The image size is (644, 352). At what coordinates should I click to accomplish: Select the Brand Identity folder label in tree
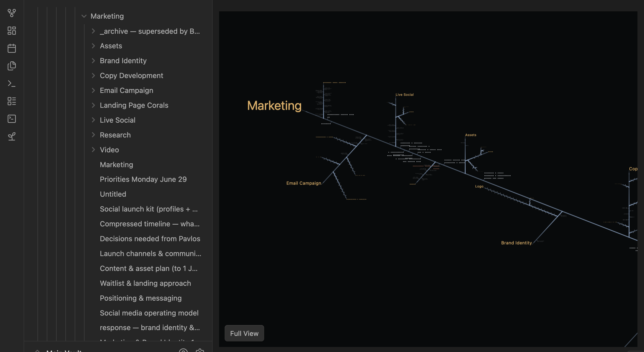click(x=123, y=61)
